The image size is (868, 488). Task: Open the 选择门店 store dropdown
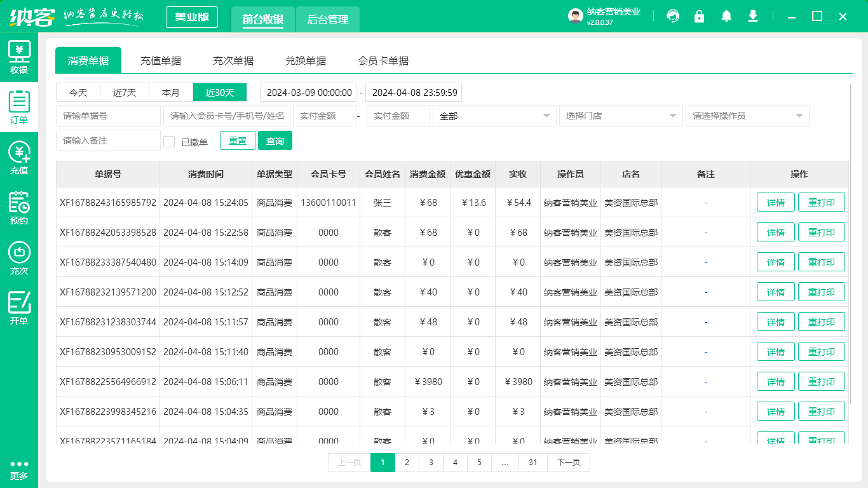coord(621,116)
